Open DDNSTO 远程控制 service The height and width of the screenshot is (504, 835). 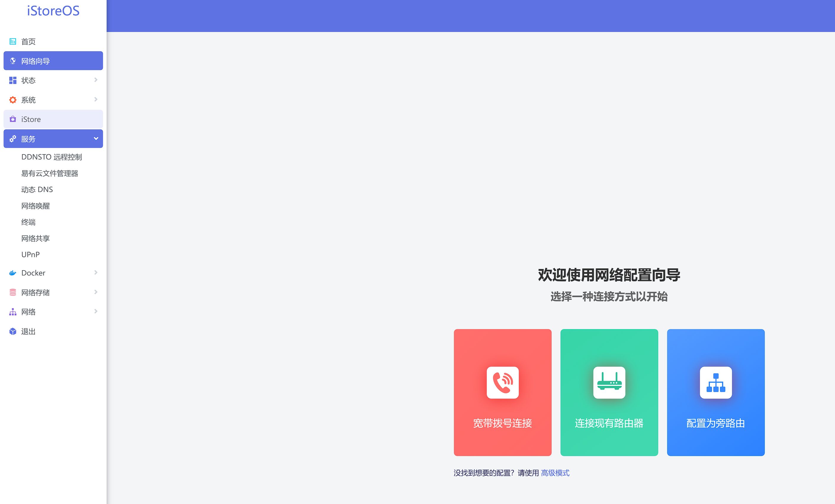click(x=52, y=157)
